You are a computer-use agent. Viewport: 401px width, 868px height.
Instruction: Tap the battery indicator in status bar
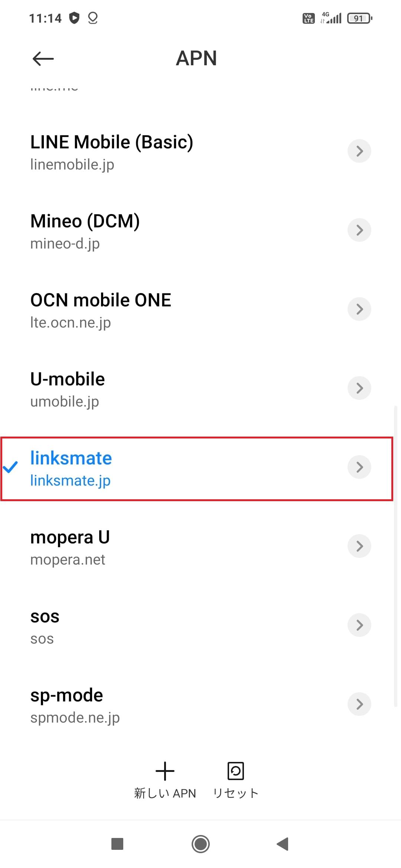tap(359, 18)
